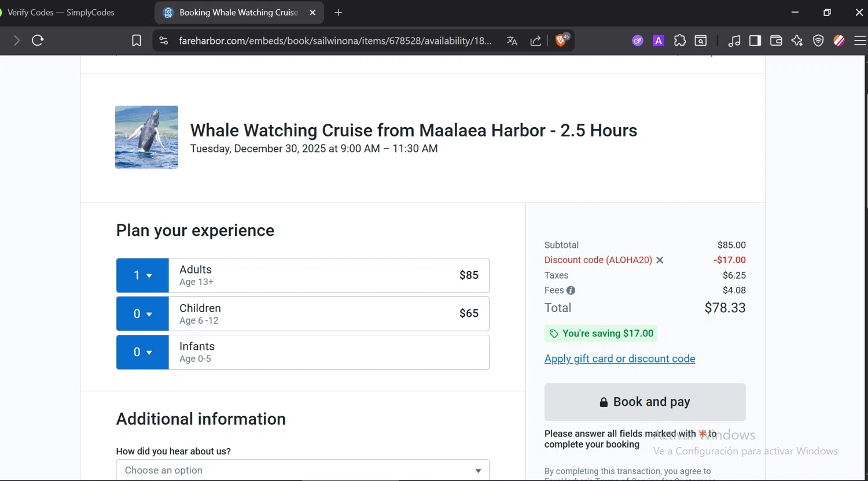Bookmark this page with the bookmark icon
The image size is (868, 481).
(x=137, y=40)
